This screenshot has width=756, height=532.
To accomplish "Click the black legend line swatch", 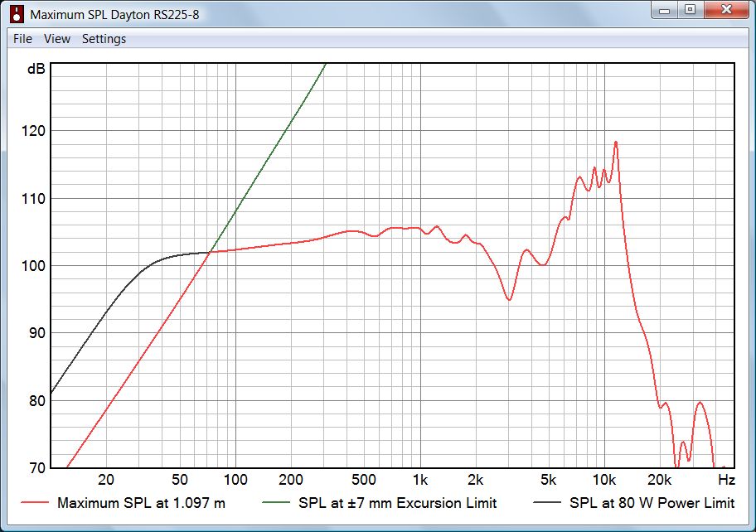I will (547, 503).
